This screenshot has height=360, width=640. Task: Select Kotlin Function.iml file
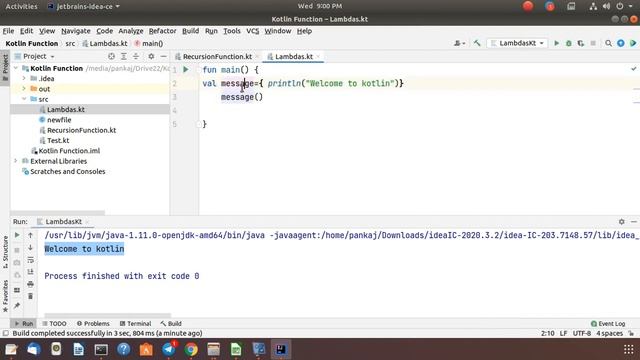69,151
